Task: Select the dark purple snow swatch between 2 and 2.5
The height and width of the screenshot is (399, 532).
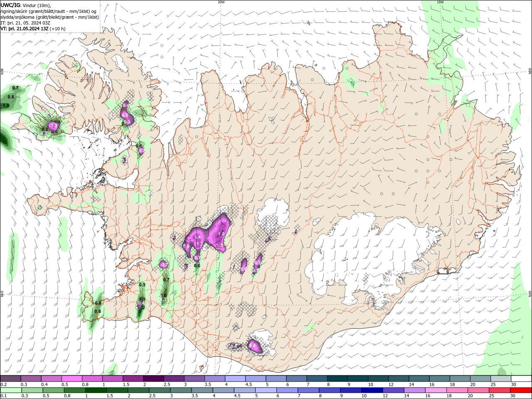Action: (153, 379)
